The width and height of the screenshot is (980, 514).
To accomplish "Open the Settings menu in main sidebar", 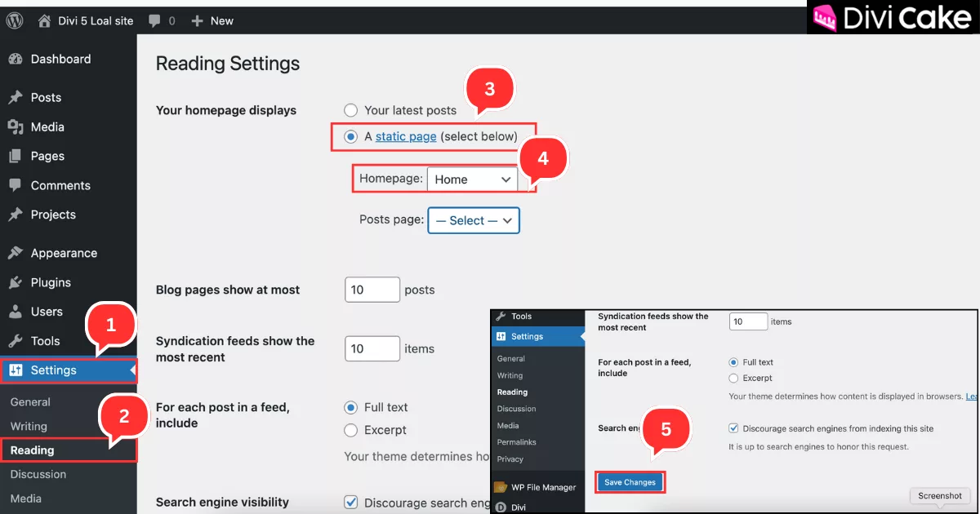I will (x=69, y=370).
